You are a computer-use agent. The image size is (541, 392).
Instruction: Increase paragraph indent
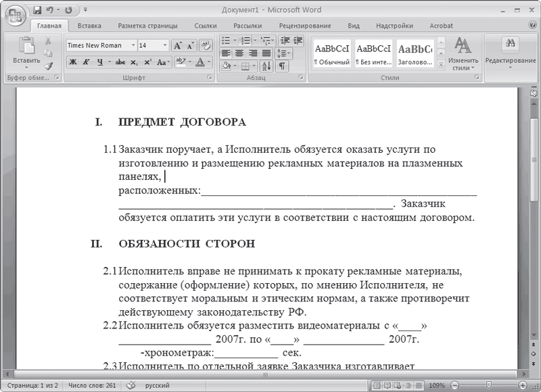click(x=298, y=41)
